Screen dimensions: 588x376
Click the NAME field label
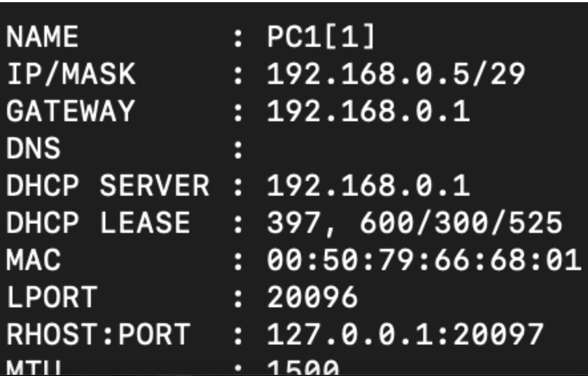tap(42, 37)
